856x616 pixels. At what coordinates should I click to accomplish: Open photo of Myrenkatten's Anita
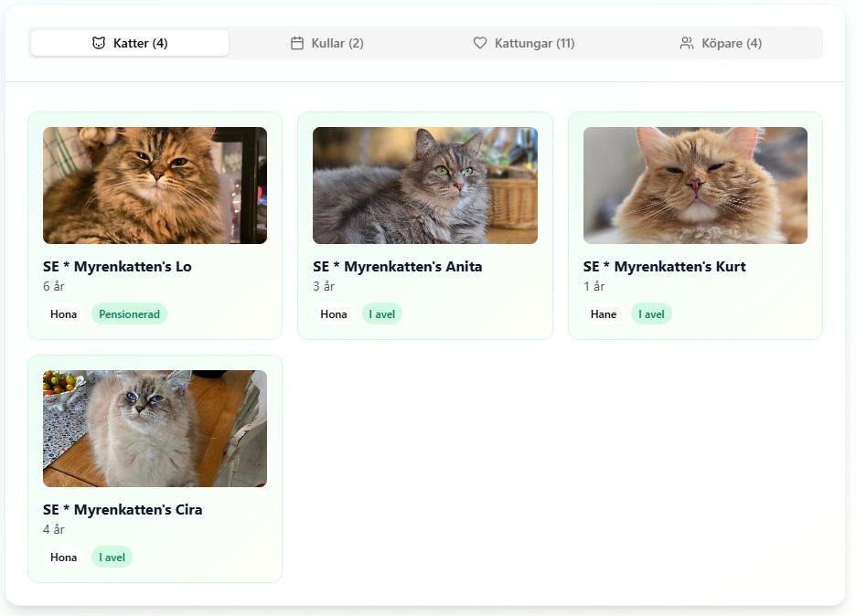point(425,186)
